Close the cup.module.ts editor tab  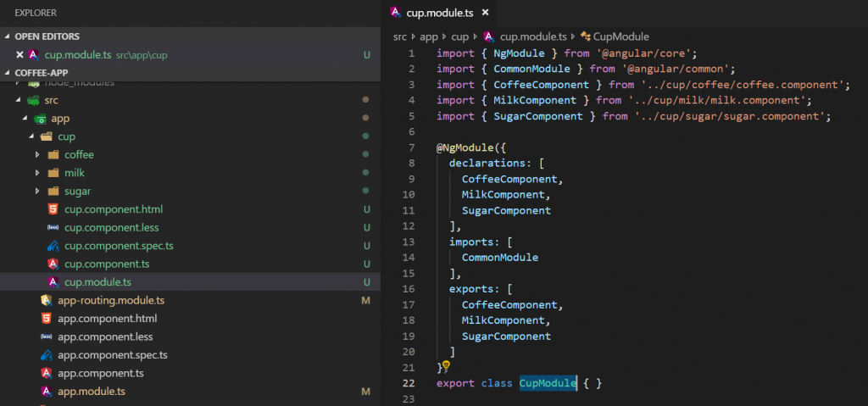pos(485,12)
